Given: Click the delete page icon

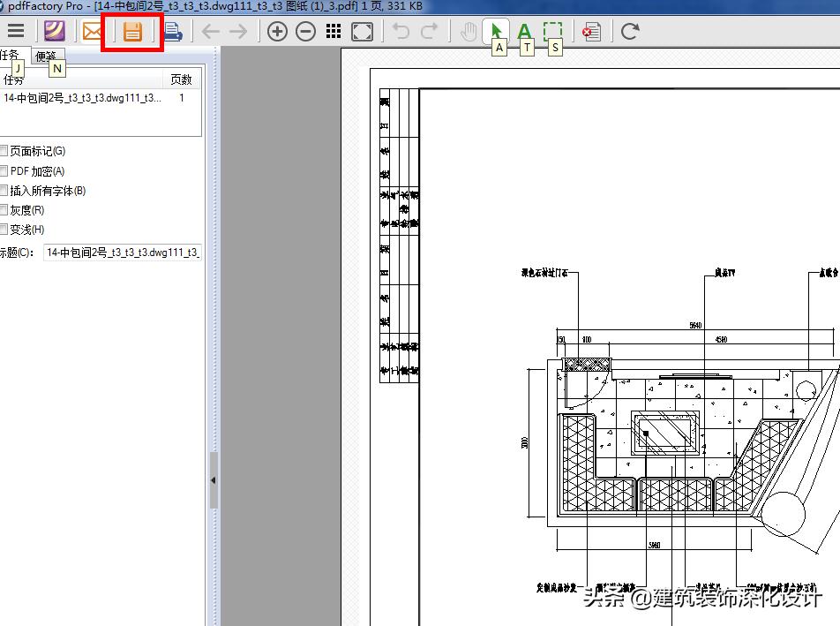Looking at the screenshot, I should point(591,33).
